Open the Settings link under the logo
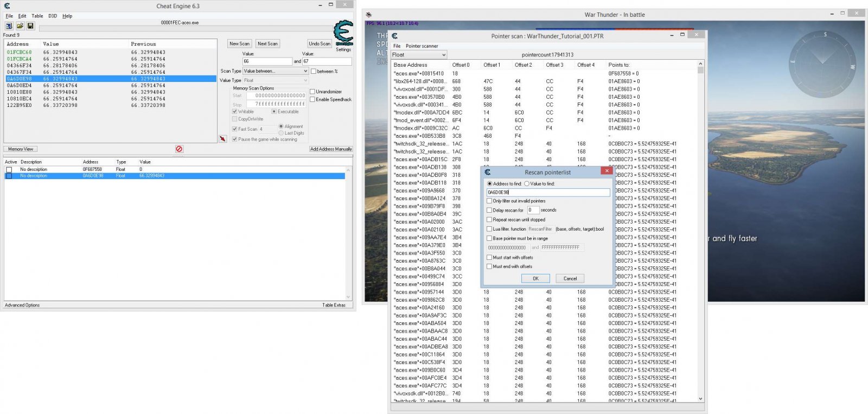 [343, 49]
